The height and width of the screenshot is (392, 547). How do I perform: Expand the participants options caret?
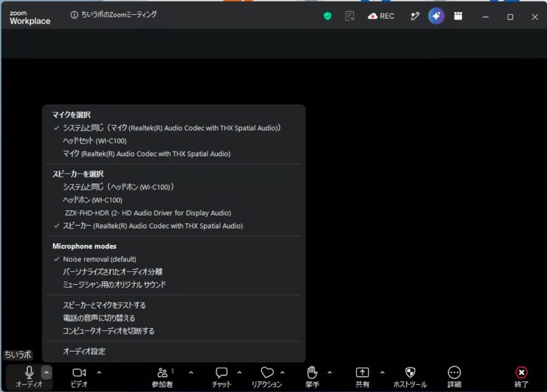191,372
